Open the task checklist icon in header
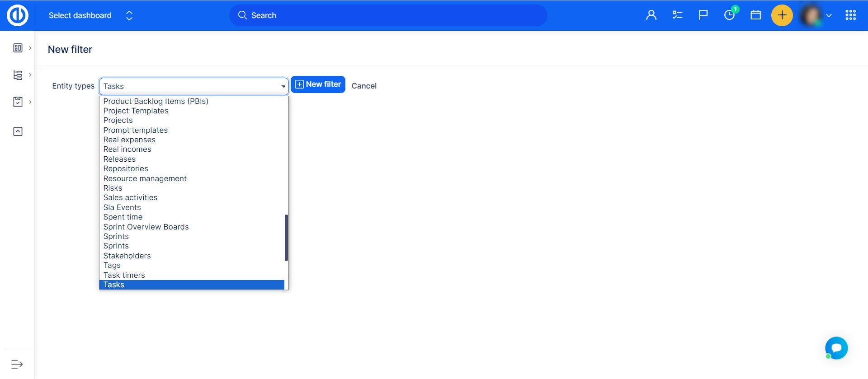This screenshot has width=868, height=379. coord(677,15)
